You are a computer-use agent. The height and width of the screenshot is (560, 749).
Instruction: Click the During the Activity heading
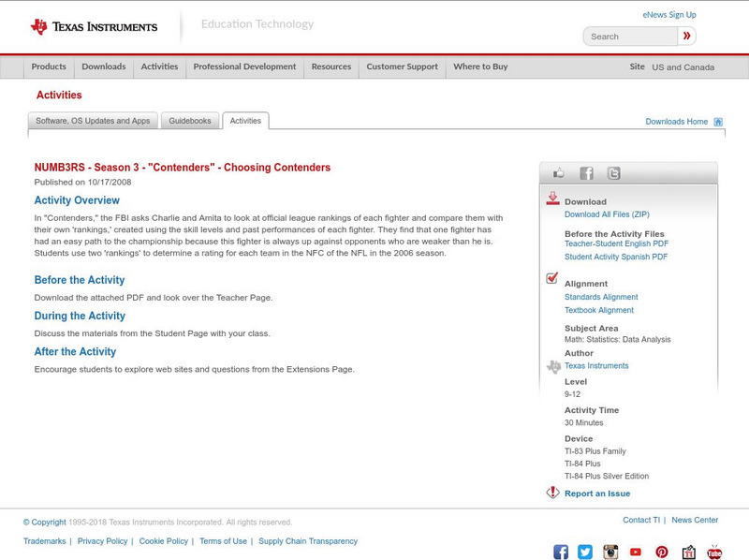pos(80,316)
